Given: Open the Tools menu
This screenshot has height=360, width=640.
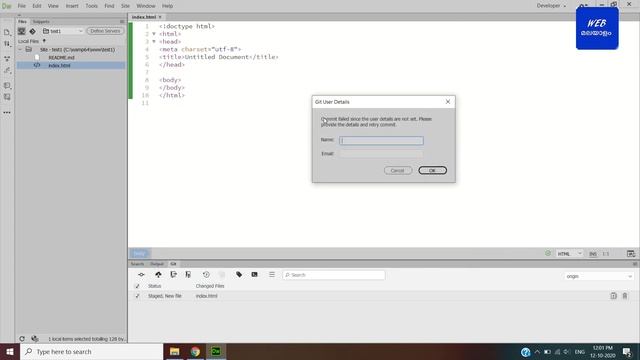Looking at the screenshot, I should click(x=91, y=6).
